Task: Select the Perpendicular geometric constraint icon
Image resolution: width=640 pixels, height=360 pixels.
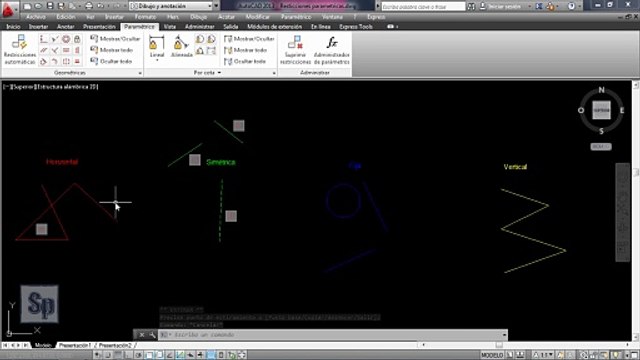Action: (x=55, y=50)
